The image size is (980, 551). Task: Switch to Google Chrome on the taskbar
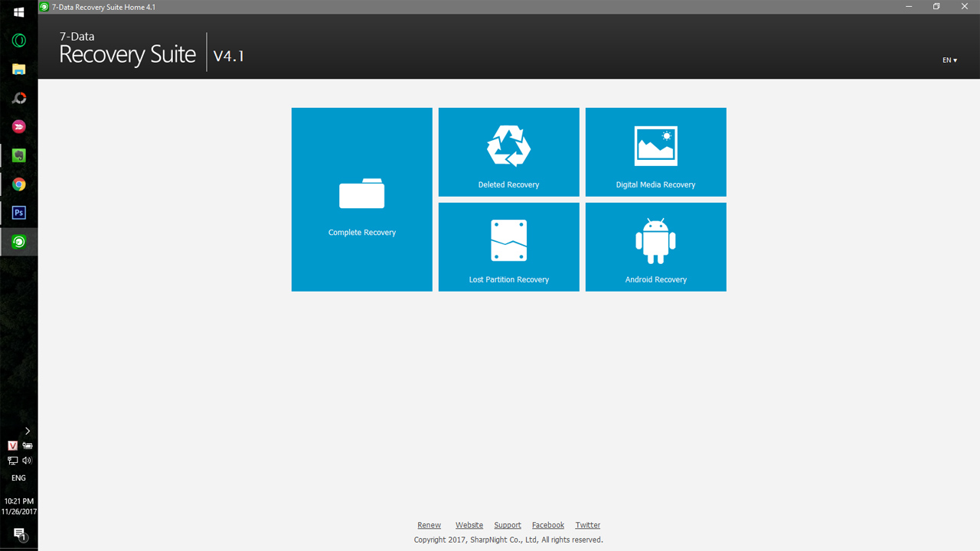click(19, 184)
